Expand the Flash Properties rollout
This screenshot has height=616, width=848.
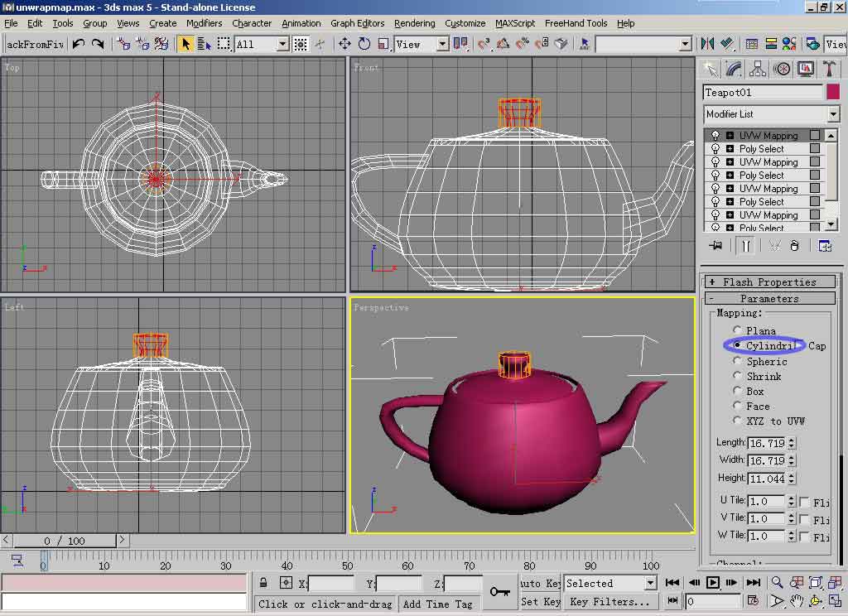(x=769, y=282)
